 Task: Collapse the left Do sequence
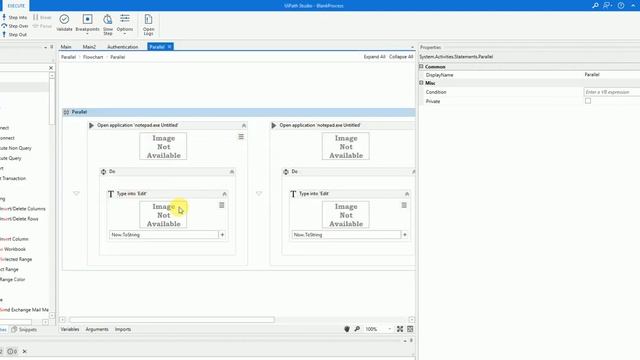click(231, 172)
